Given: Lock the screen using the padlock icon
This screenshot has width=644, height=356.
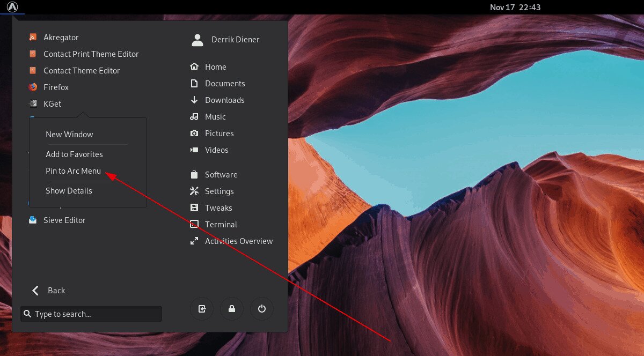Looking at the screenshot, I should [232, 309].
